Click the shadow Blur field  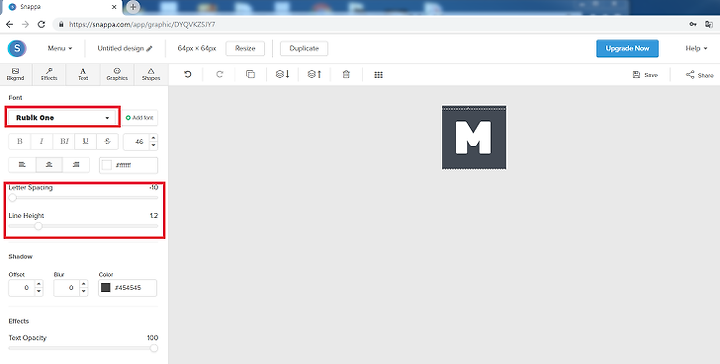coord(66,288)
